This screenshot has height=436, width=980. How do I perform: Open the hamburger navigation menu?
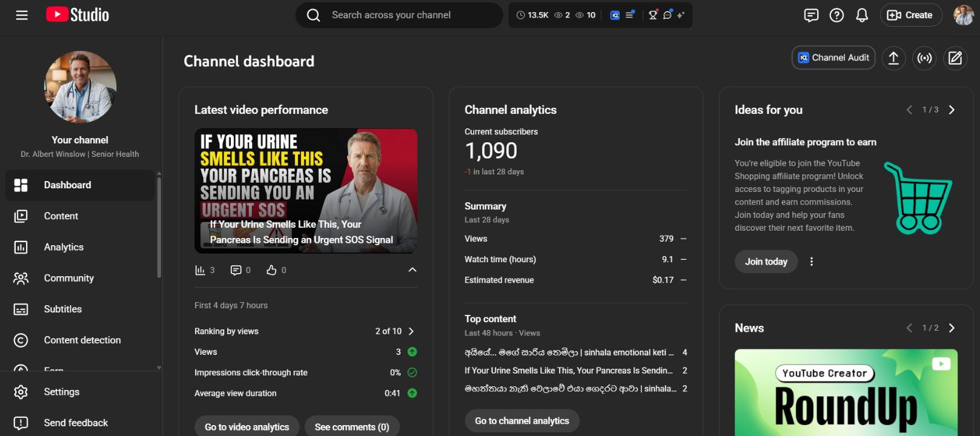point(22,15)
